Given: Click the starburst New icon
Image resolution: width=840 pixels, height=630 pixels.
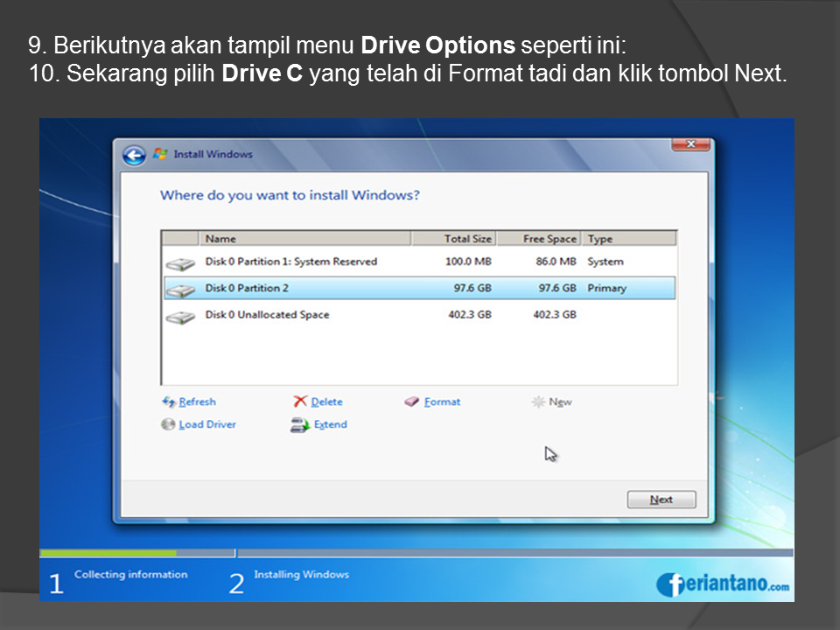Looking at the screenshot, I should (x=538, y=402).
